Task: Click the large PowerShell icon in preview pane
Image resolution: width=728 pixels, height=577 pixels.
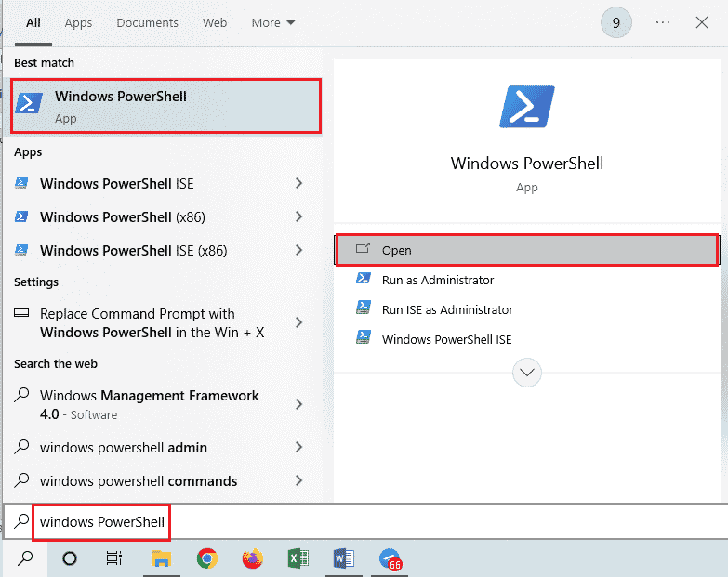Action: click(x=527, y=107)
